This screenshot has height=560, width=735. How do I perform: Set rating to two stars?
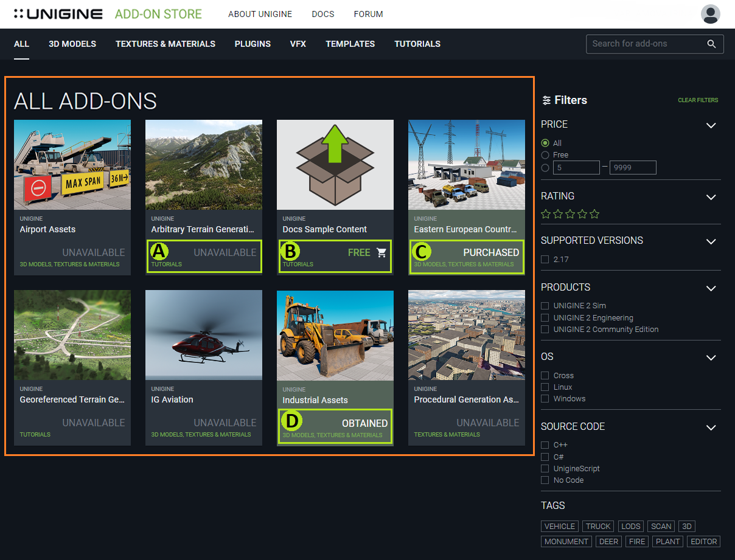(558, 214)
